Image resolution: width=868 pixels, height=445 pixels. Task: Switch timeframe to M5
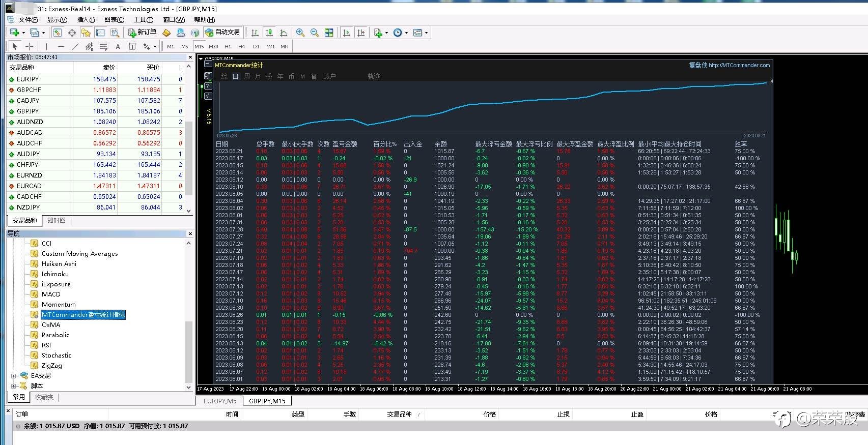(x=185, y=46)
